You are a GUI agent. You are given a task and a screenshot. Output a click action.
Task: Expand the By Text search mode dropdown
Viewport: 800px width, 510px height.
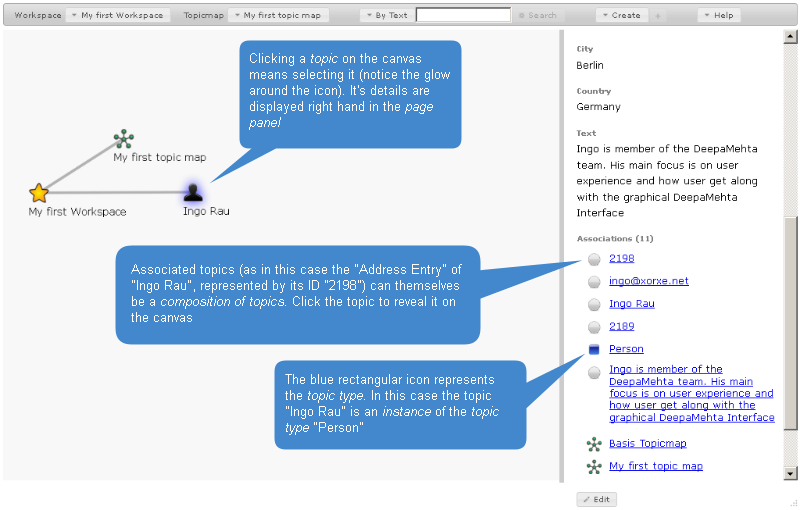(386, 16)
